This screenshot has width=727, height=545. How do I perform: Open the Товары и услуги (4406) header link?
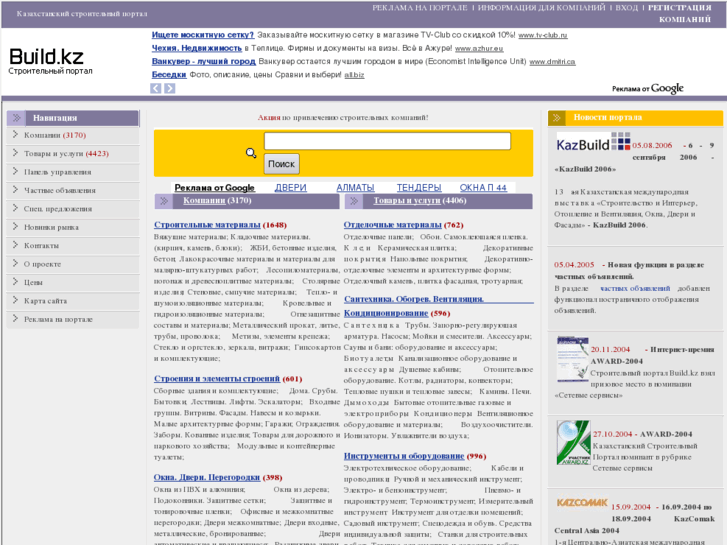point(420,201)
